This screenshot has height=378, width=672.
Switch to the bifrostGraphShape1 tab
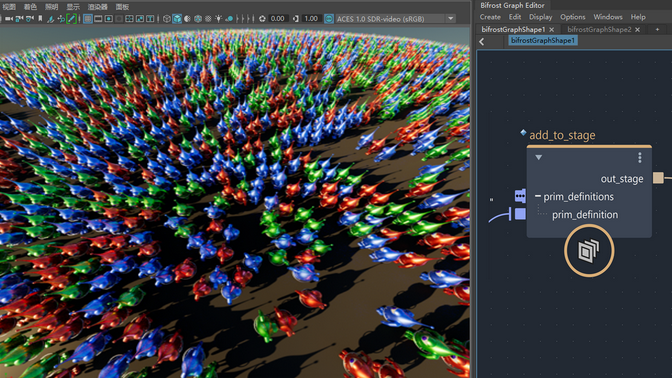coord(513,29)
